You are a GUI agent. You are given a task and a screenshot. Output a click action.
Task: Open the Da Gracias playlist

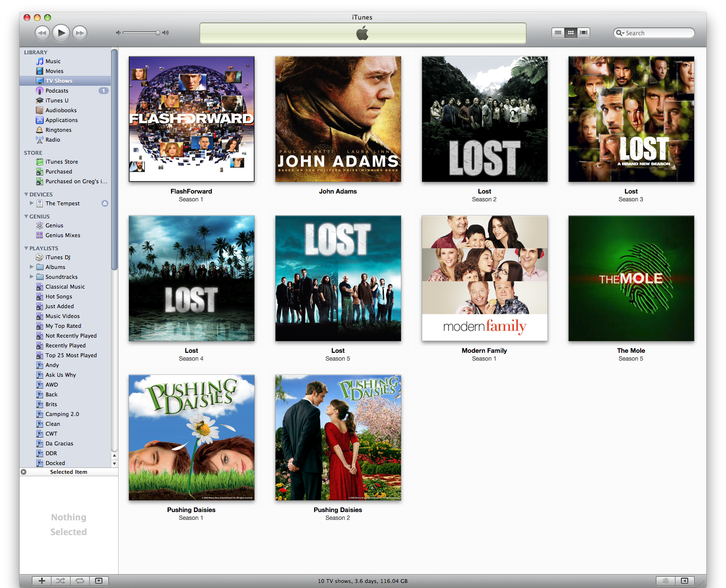(x=65, y=443)
